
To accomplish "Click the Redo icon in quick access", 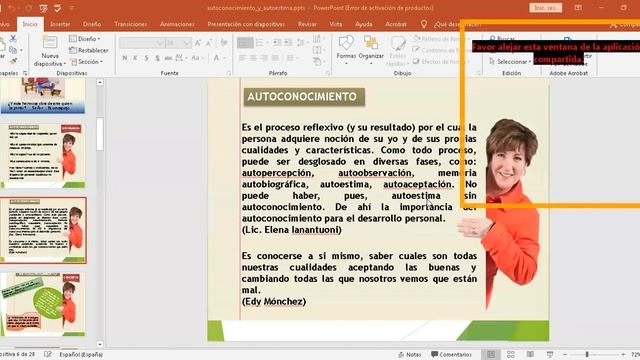I will (x=28, y=8).
